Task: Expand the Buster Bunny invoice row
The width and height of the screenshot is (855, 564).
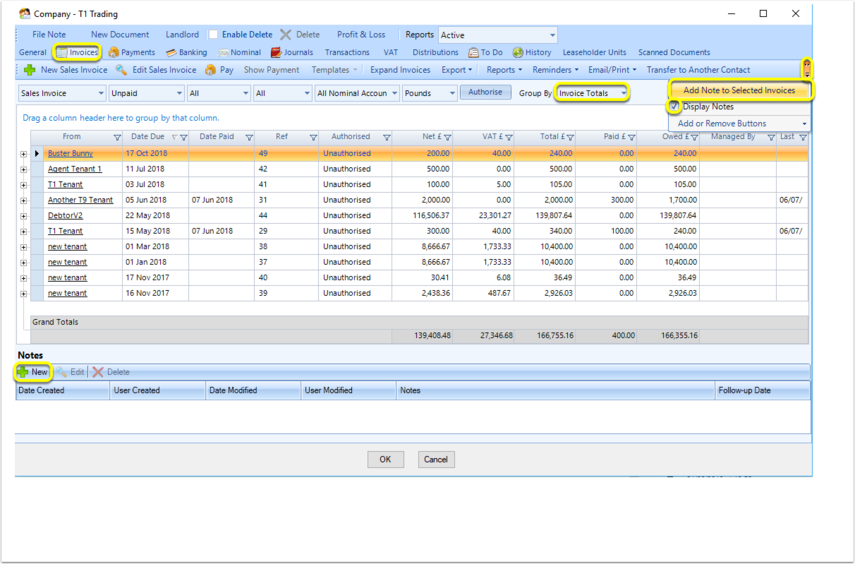Action: [x=23, y=154]
